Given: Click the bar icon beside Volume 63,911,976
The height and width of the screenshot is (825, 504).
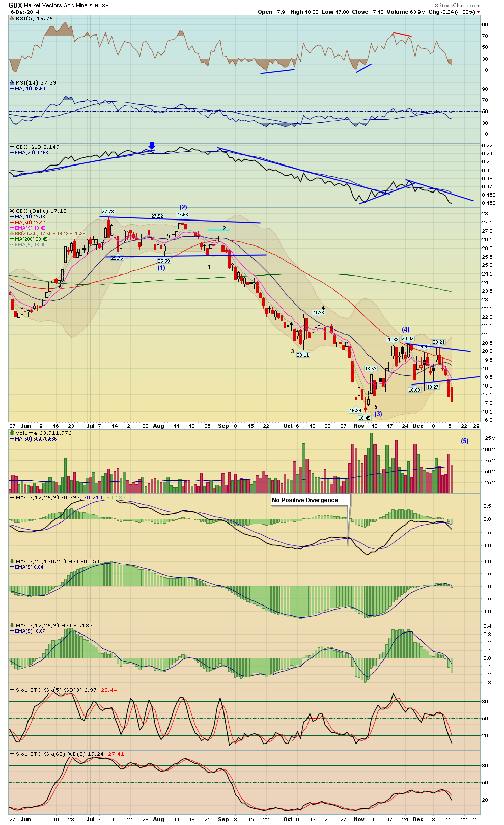Looking at the screenshot, I should pos(12,433).
